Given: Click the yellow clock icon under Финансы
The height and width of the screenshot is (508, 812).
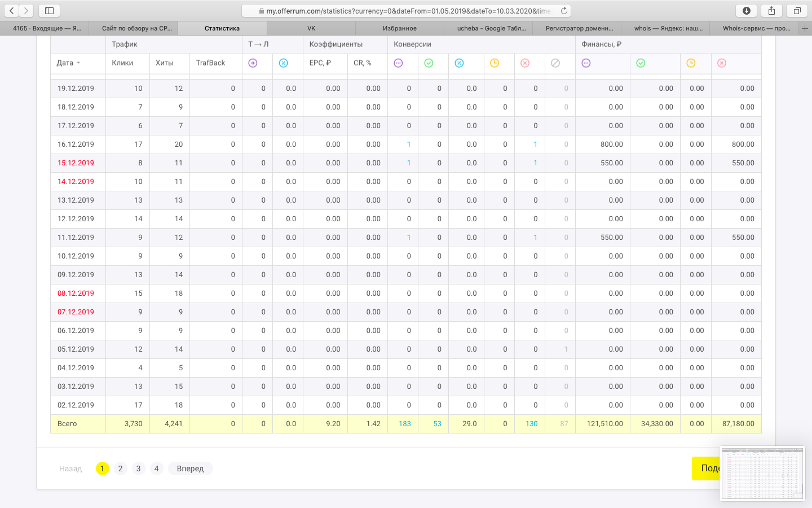Looking at the screenshot, I should click(691, 63).
